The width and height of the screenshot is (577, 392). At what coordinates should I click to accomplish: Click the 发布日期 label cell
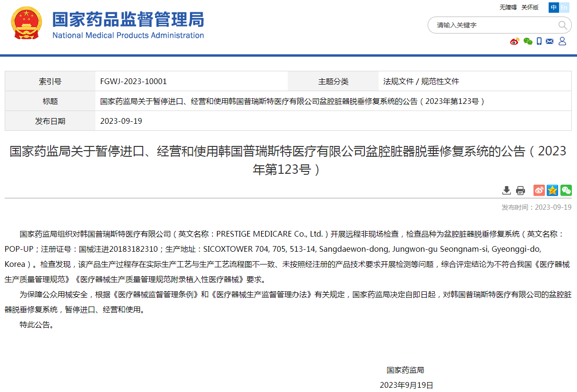click(50, 121)
